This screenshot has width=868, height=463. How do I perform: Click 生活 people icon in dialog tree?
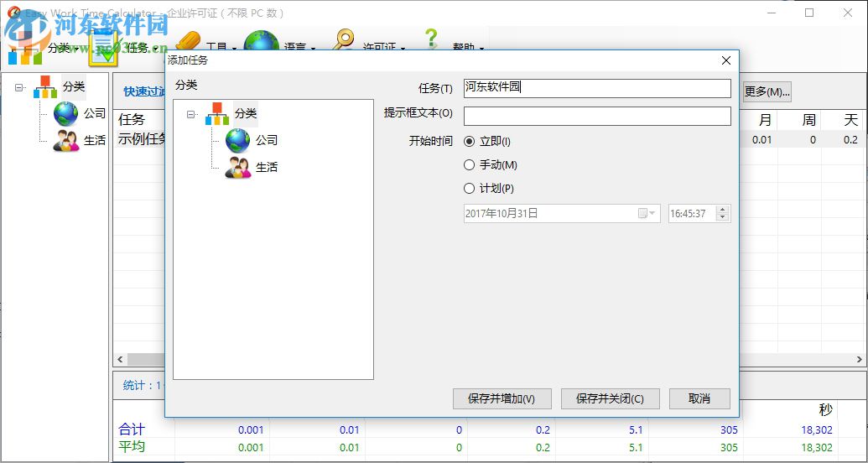[x=238, y=167]
